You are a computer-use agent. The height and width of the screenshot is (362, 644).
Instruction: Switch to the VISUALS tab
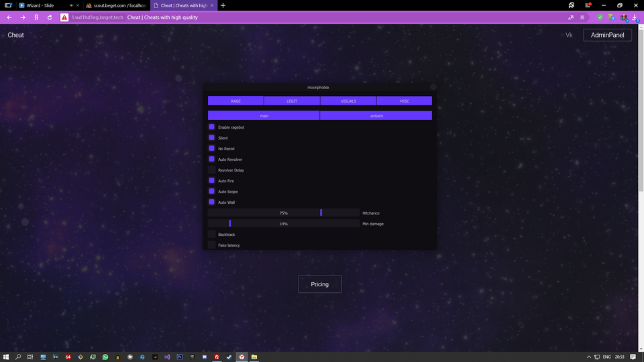pyautogui.click(x=348, y=101)
